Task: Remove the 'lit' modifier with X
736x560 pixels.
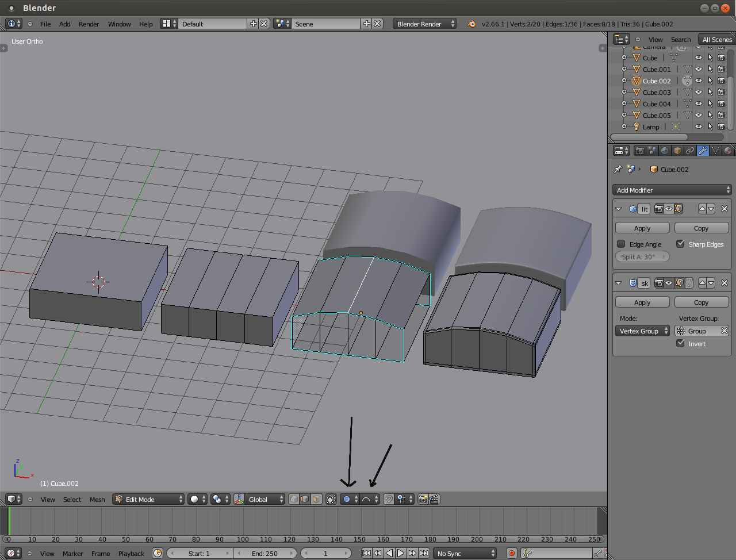Action: click(724, 209)
